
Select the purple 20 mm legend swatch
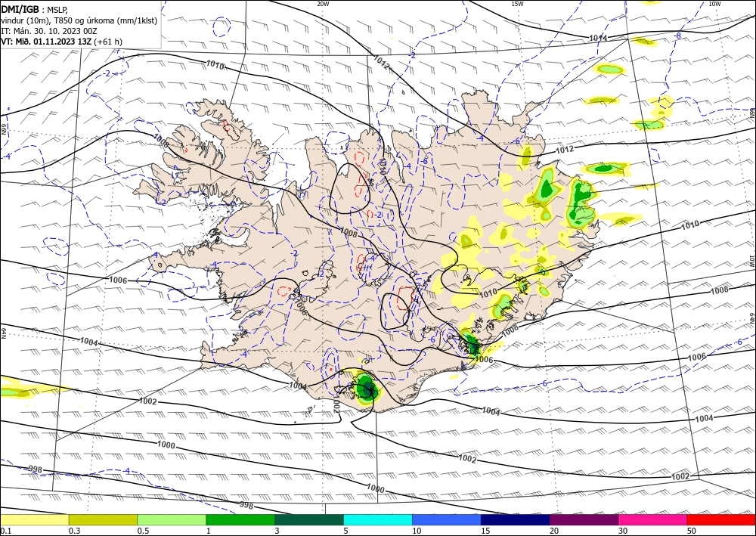pos(584,519)
